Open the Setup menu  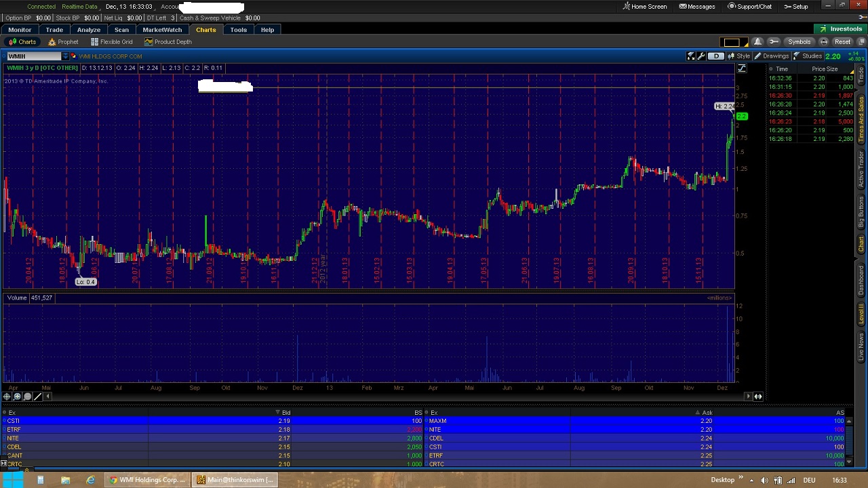[796, 6]
